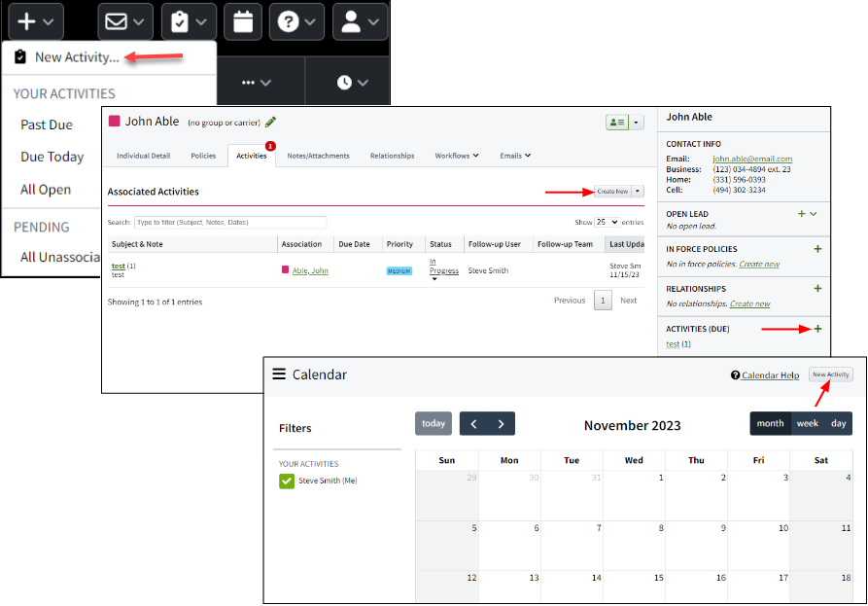
Task: Switch calendar to day view
Action: pyautogui.click(x=838, y=424)
